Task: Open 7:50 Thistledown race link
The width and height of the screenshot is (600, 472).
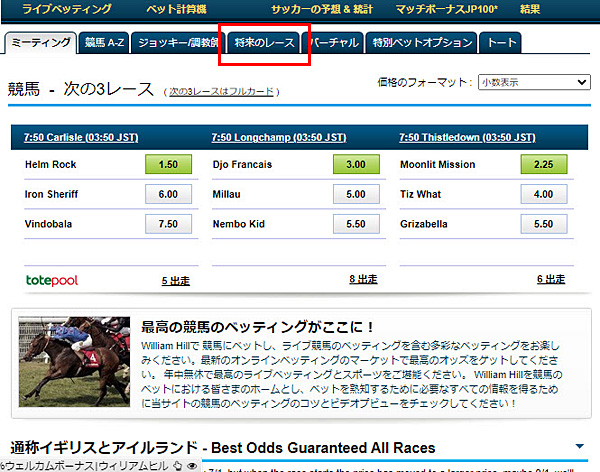Action: [467, 137]
